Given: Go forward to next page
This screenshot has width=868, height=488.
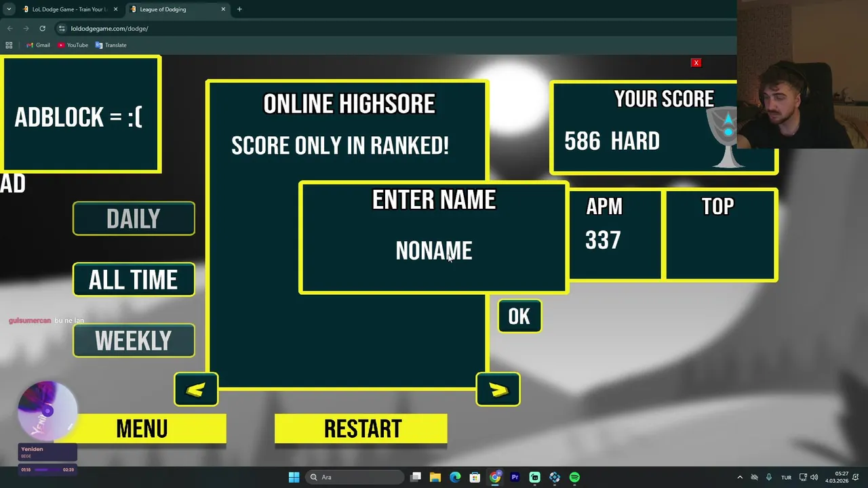Looking at the screenshot, I should [26, 28].
